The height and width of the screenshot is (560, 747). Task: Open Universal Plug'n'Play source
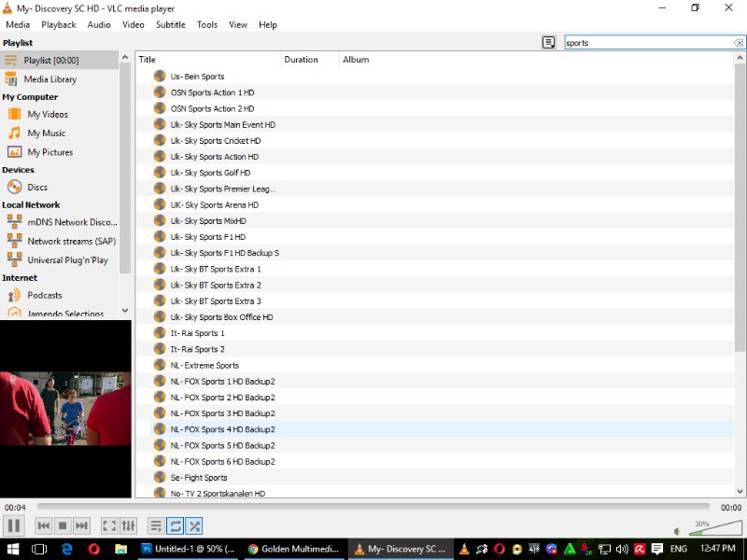coord(59,260)
